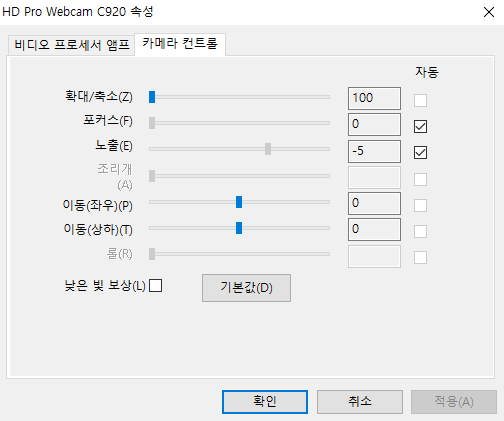Reset settings with 기본값(D) button

[x=246, y=288]
